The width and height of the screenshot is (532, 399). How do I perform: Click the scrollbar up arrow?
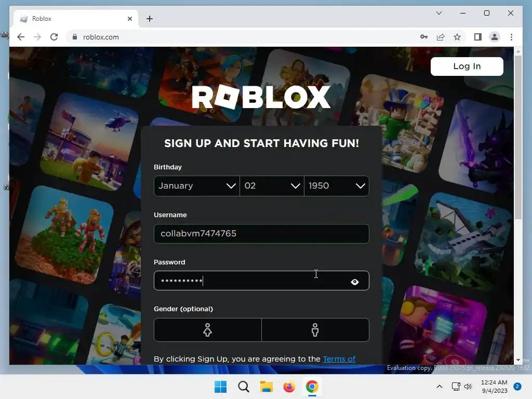click(x=518, y=51)
